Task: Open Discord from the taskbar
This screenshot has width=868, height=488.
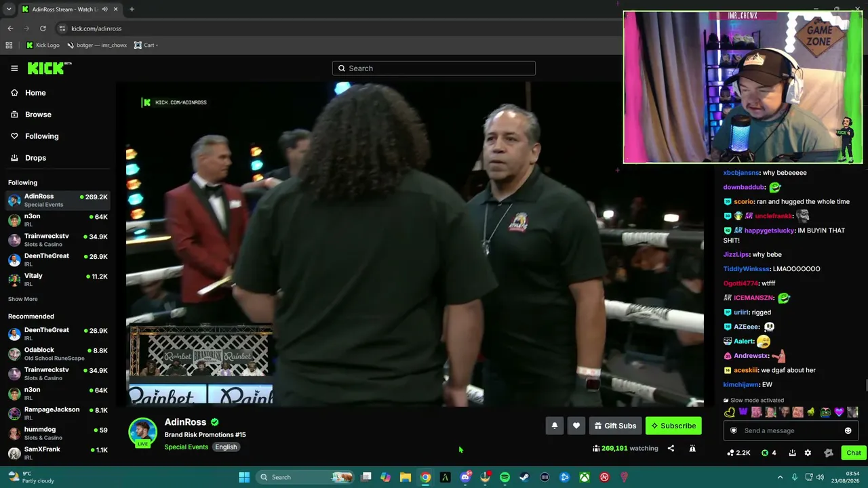Action: tap(465, 477)
